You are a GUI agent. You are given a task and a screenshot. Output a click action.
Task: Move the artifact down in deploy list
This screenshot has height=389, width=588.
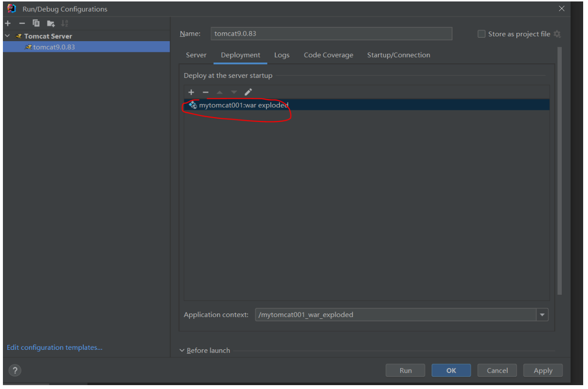(x=234, y=92)
